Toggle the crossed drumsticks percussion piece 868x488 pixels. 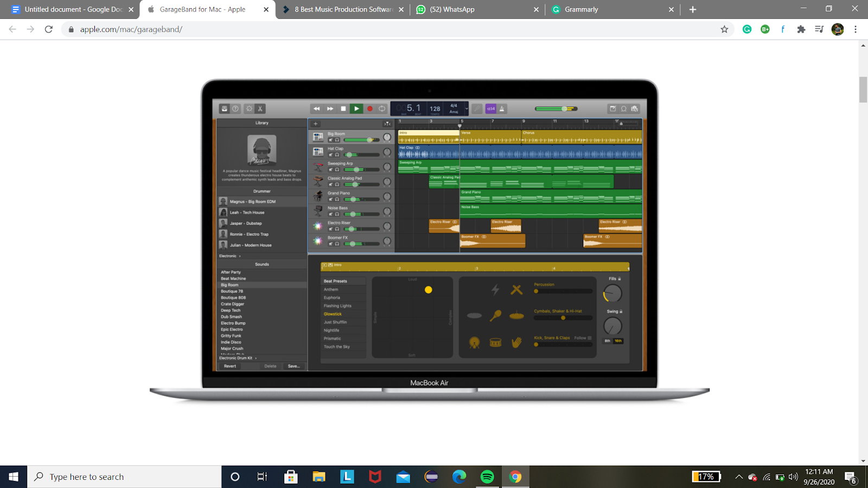coord(516,290)
